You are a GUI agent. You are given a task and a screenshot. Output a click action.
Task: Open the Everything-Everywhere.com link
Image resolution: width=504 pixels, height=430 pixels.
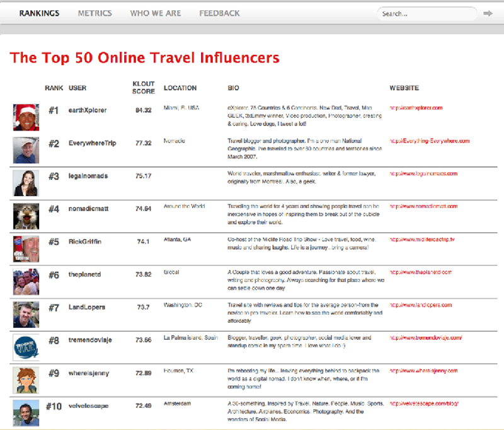click(430, 141)
